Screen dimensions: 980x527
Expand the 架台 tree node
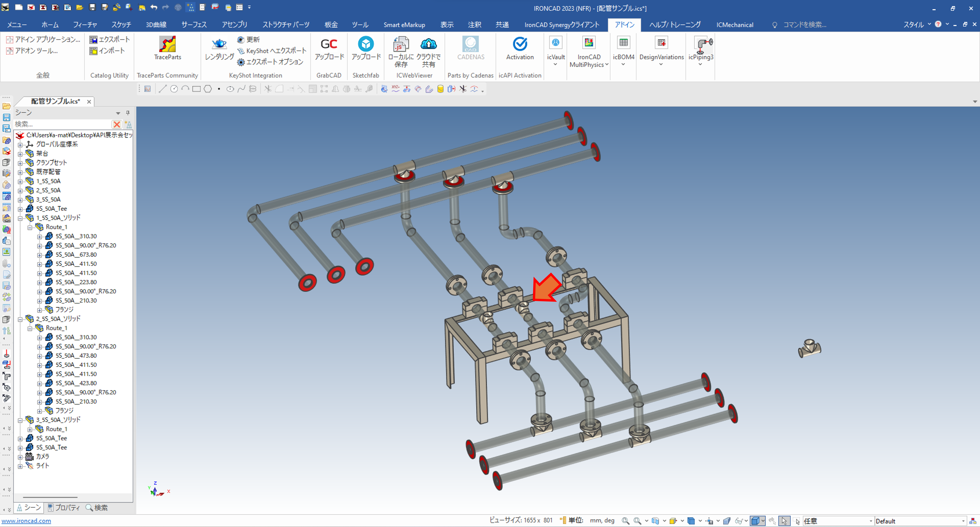(20, 154)
